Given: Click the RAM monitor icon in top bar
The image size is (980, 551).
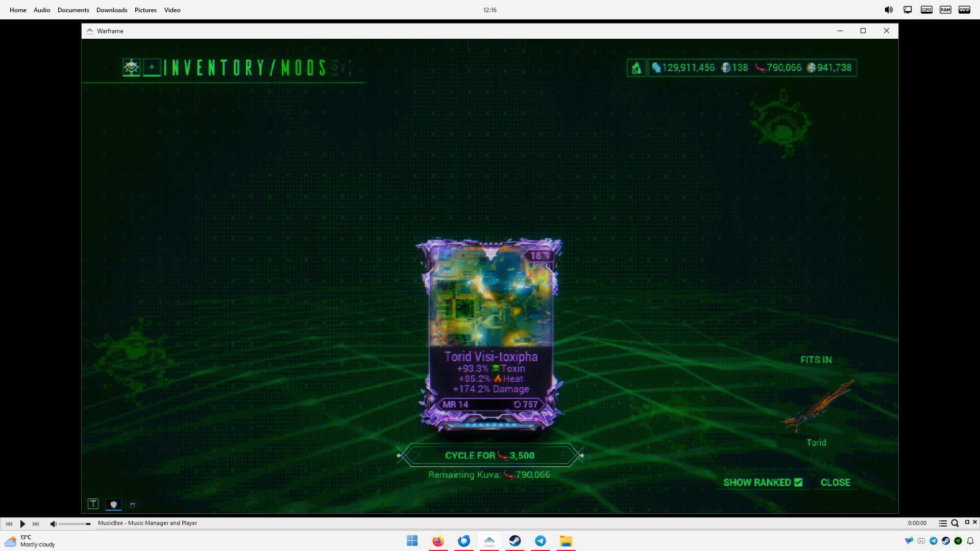Looking at the screenshot, I should [x=945, y=10].
